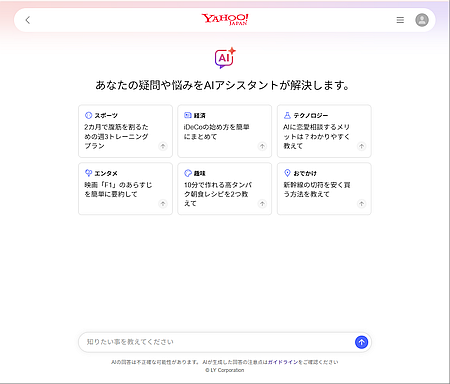Viewport: 450px width, 384px height.
Task: Click the スポーツ category icon
Action: [88, 115]
